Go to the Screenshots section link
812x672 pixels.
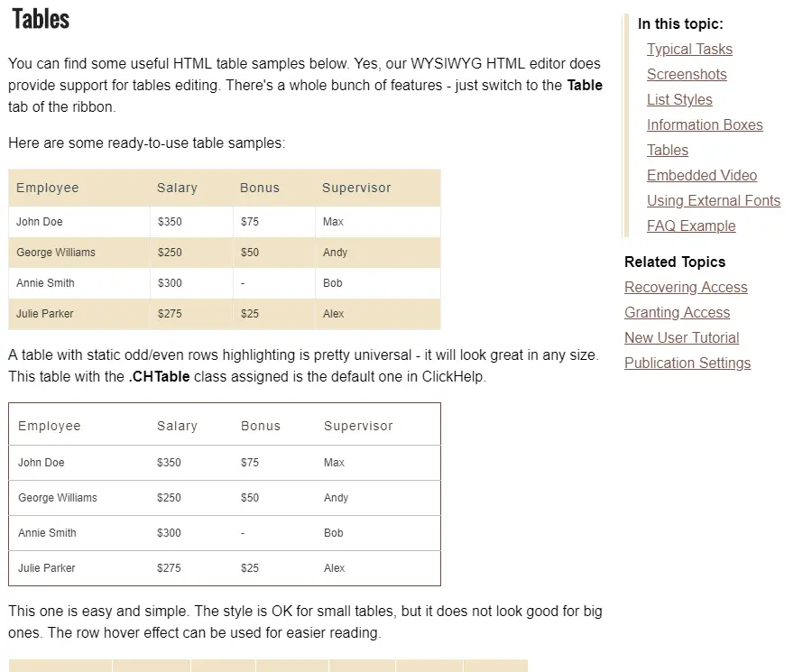687,75
